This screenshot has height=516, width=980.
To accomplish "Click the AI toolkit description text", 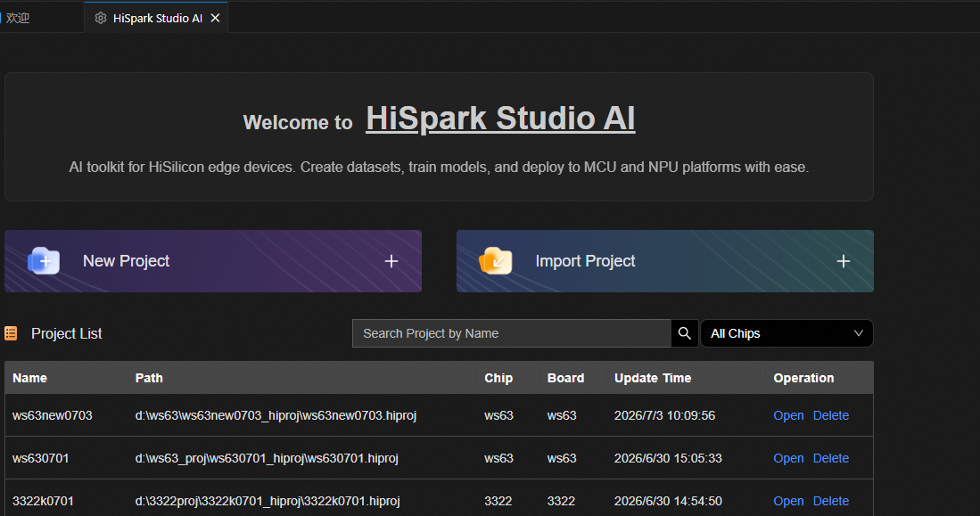I will click(x=439, y=168).
